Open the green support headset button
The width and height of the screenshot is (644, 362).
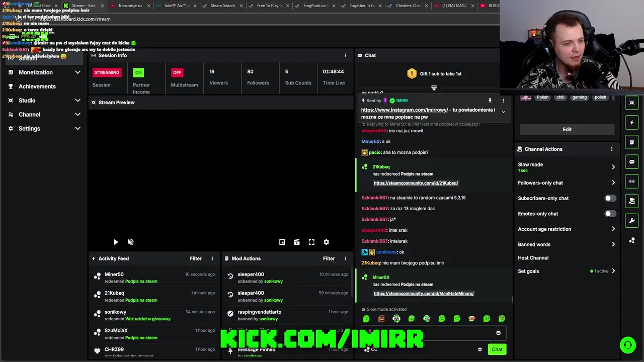pyautogui.click(x=628, y=345)
